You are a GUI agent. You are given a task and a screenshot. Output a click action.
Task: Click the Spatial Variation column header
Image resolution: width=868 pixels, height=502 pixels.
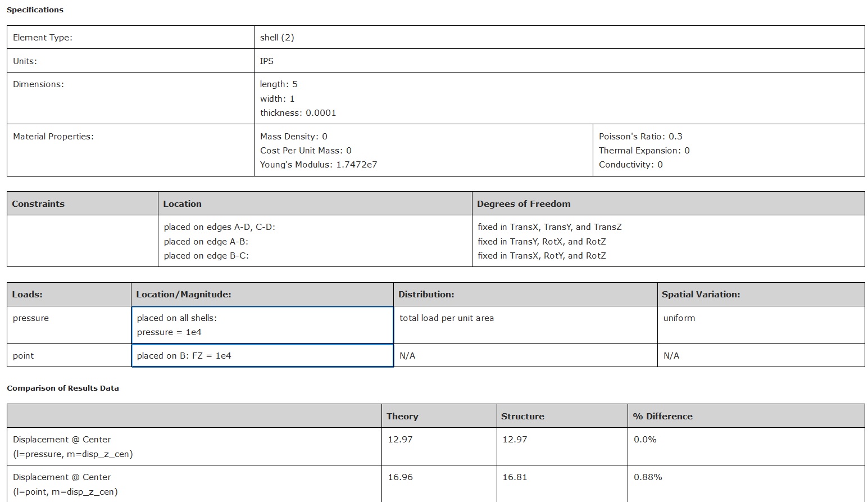pos(701,295)
